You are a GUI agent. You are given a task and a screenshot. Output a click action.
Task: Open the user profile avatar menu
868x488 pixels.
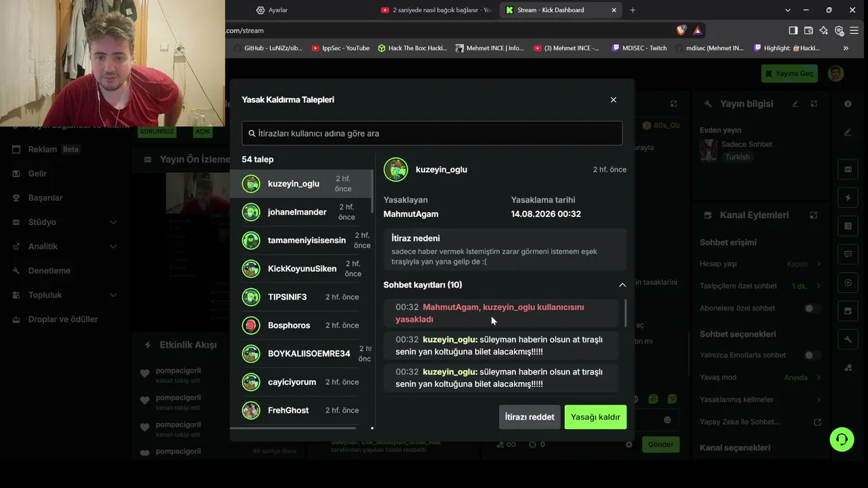[x=835, y=73]
